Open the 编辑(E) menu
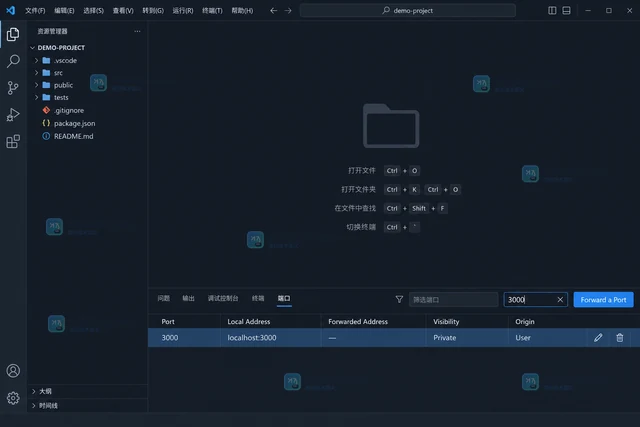This screenshot has height=427, width=640. click(64, 11)
